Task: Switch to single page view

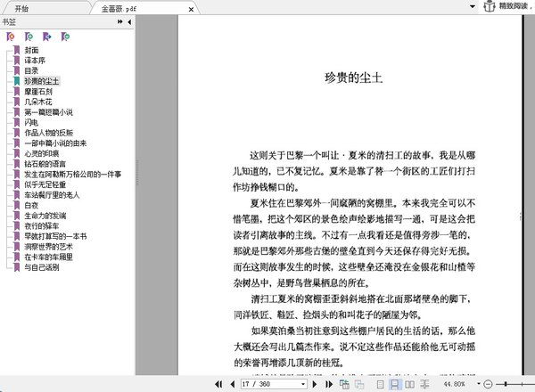Action: click(380, 385)
